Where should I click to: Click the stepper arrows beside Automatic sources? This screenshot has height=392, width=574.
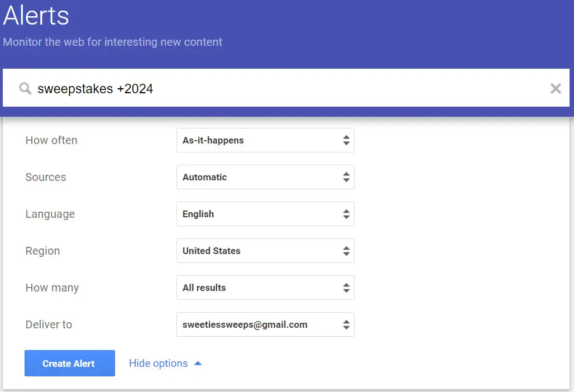click(346, 177)
